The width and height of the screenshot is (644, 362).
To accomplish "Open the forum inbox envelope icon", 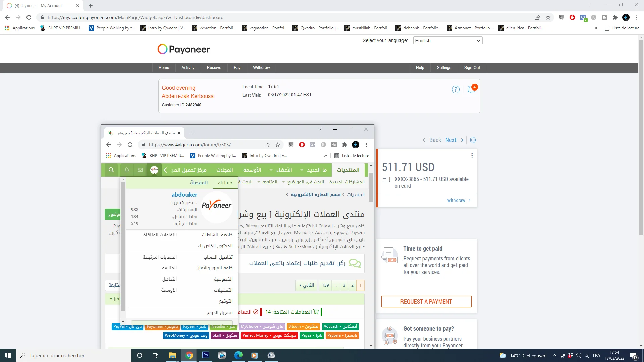I will (x=140, y=170).
